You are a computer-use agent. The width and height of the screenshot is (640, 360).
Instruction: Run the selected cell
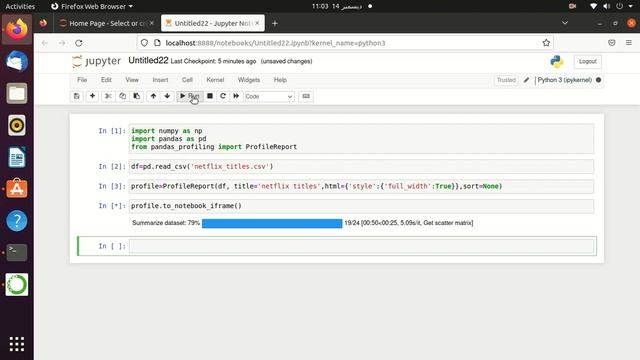[189, 96]
